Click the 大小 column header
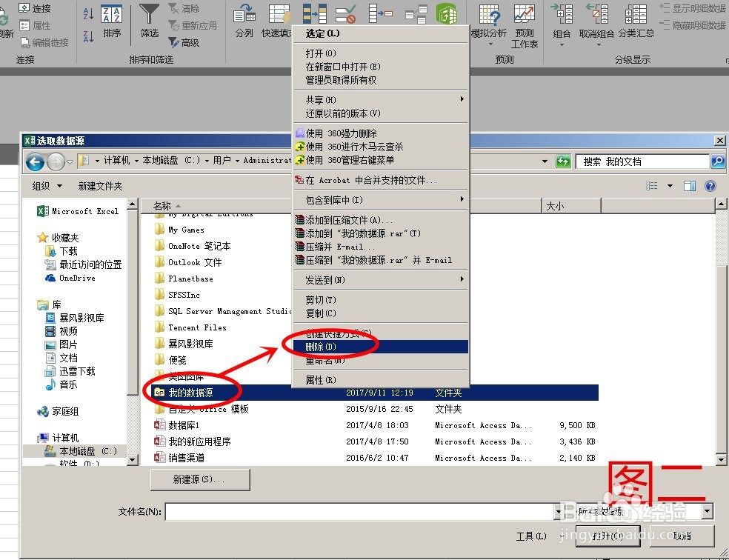729x560 pixels. point(571,206)
